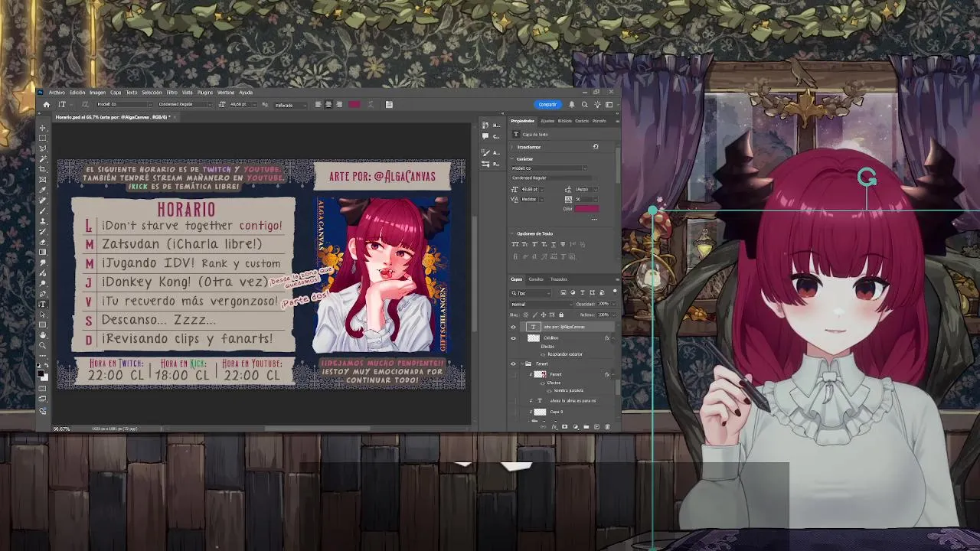980x551 pixels.
Task: Select the Rectangular Marquee tool
Action: coord(43,139)
